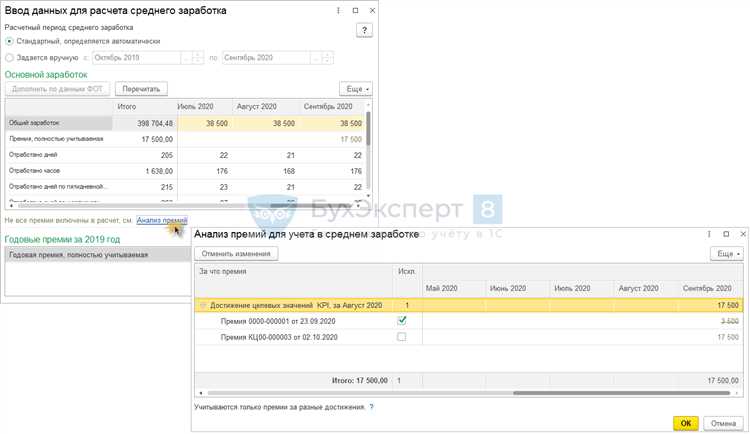750x434 pixels.
Task: Click the start period field Октябрь 2019
Action: pyautogui.click(x=136, y=58)
